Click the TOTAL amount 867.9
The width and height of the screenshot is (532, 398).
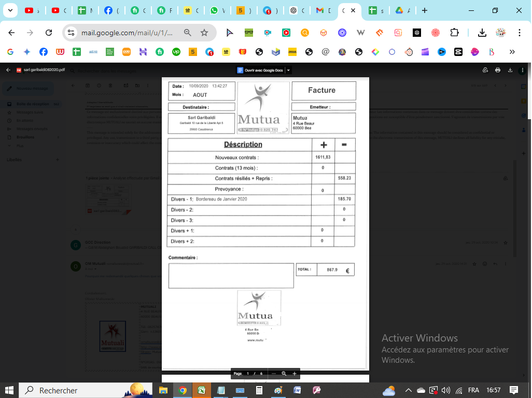pyautogui.click(x=332, y=270)
